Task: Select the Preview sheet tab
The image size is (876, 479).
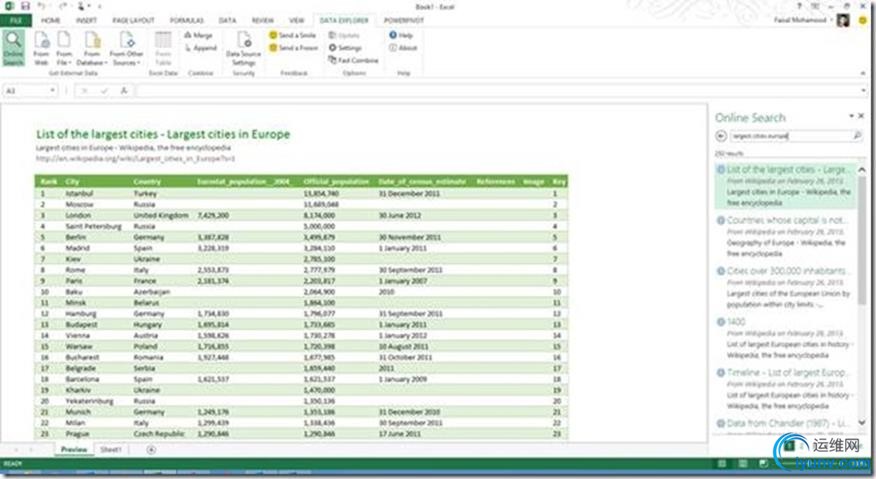Action: [x=74, y=450]
